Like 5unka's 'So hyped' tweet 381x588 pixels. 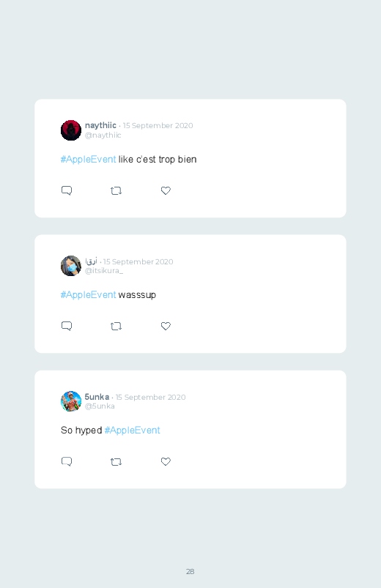pos(166,461)
